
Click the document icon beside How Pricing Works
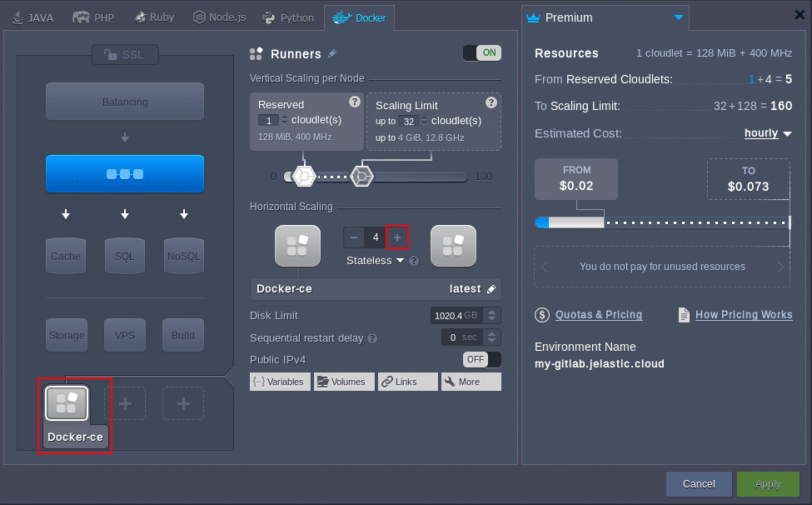pyautogui.click(x=684, y=315)
